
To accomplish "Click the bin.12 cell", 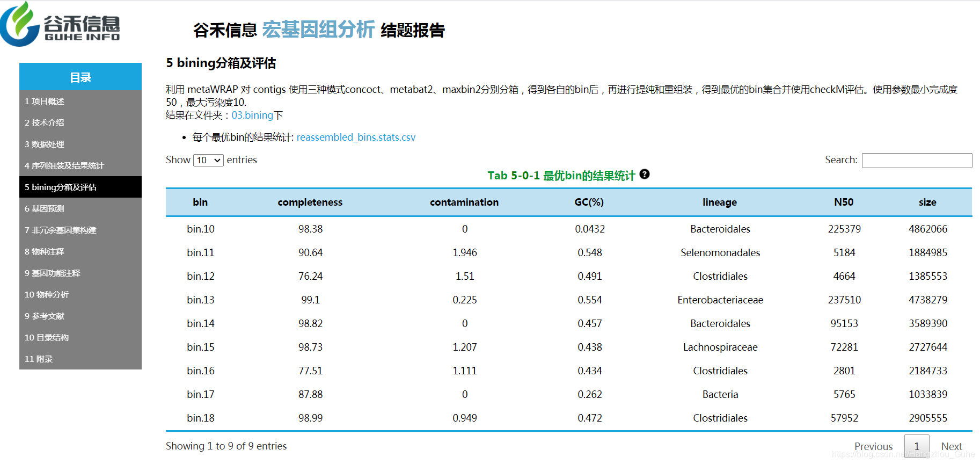I will tap(201, 276).
